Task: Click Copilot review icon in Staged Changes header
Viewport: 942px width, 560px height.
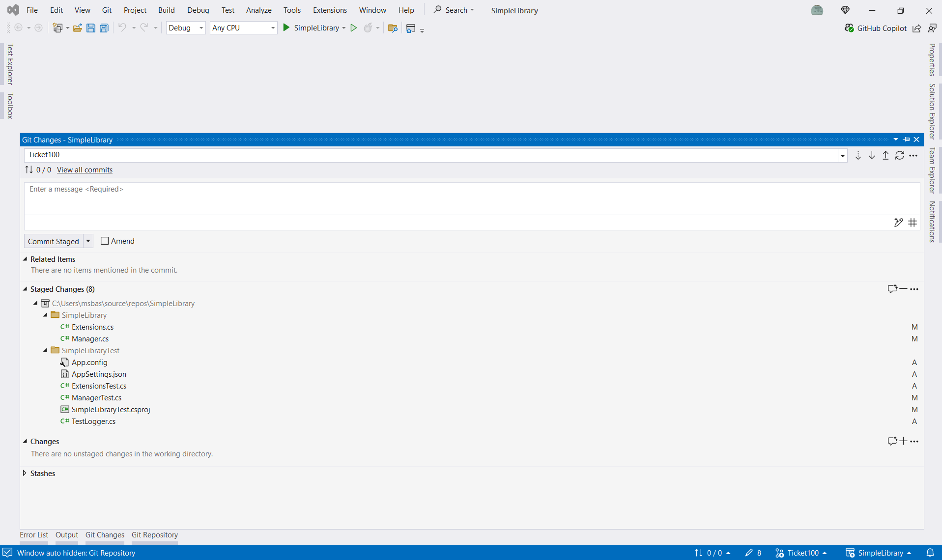Action: point(892,289)
